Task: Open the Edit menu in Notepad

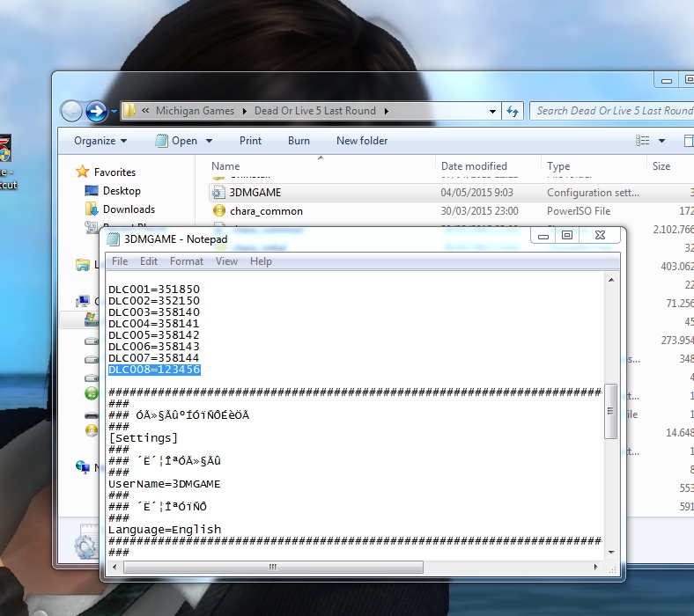Action: click(149, 261)
